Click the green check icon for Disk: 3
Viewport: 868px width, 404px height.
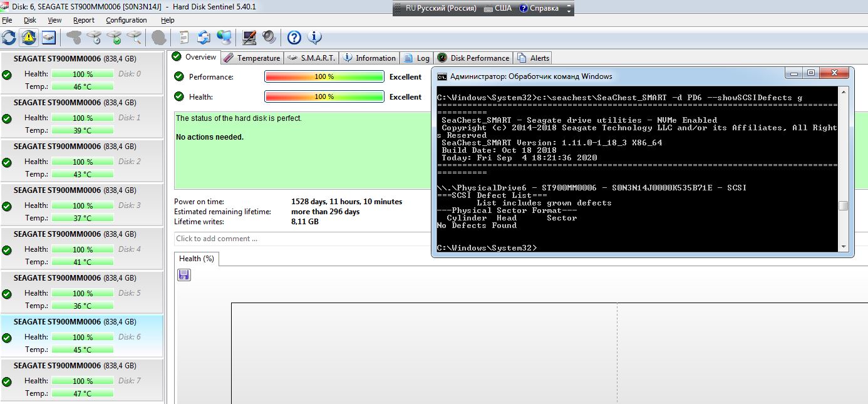[x=7, y=206]
